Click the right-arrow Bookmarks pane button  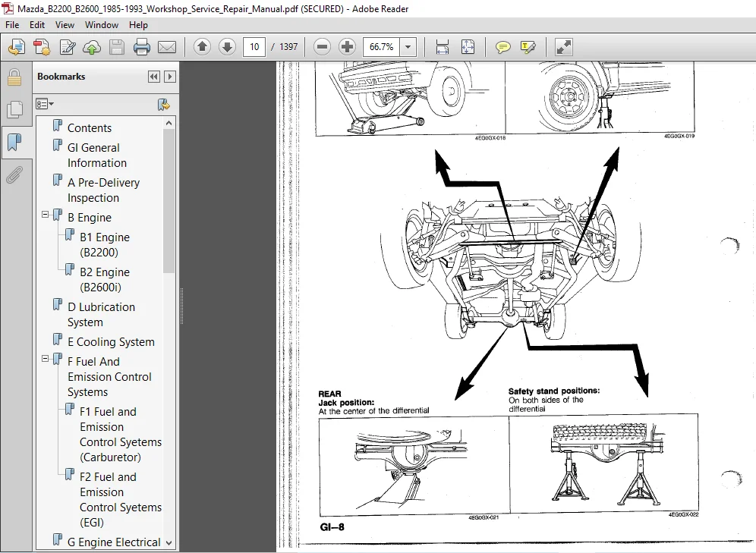pos(170,77)
